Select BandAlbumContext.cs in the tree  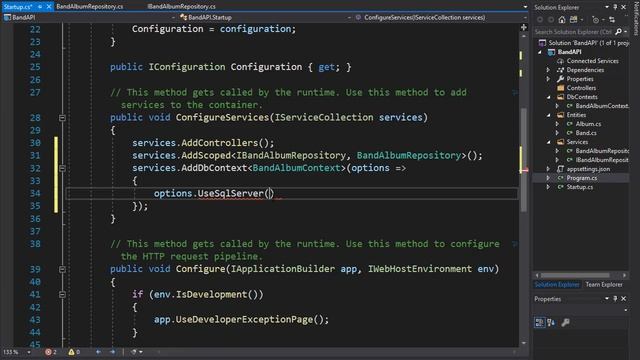coord(602,106)
